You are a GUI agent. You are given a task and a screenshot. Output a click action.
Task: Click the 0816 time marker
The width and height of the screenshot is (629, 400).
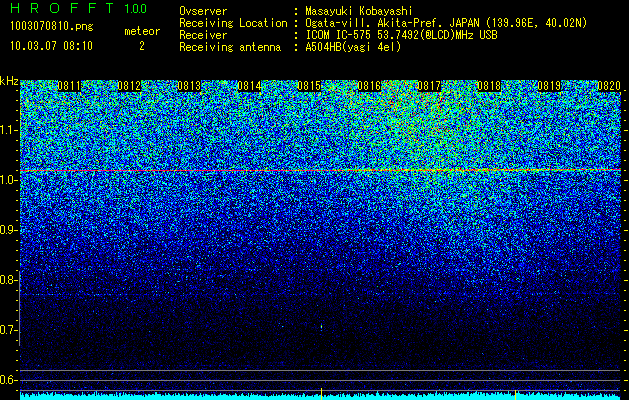369,86
